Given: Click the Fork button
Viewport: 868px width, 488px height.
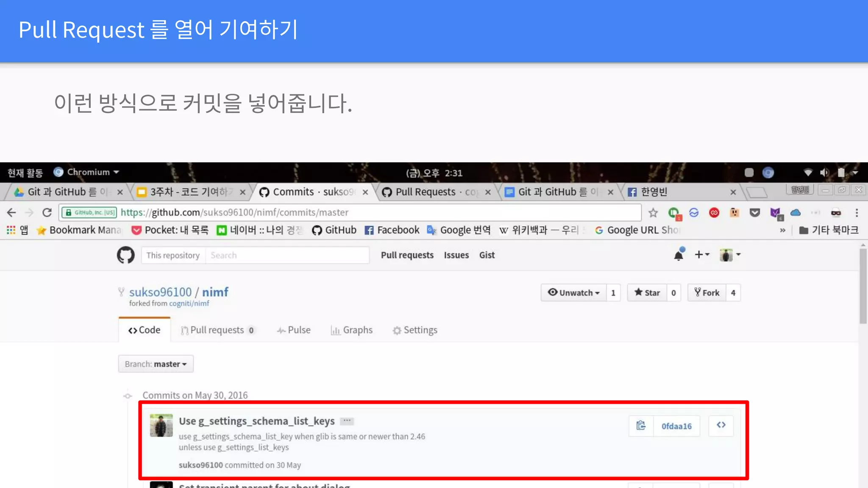Looking at the screenshot, I should [707, 293].
